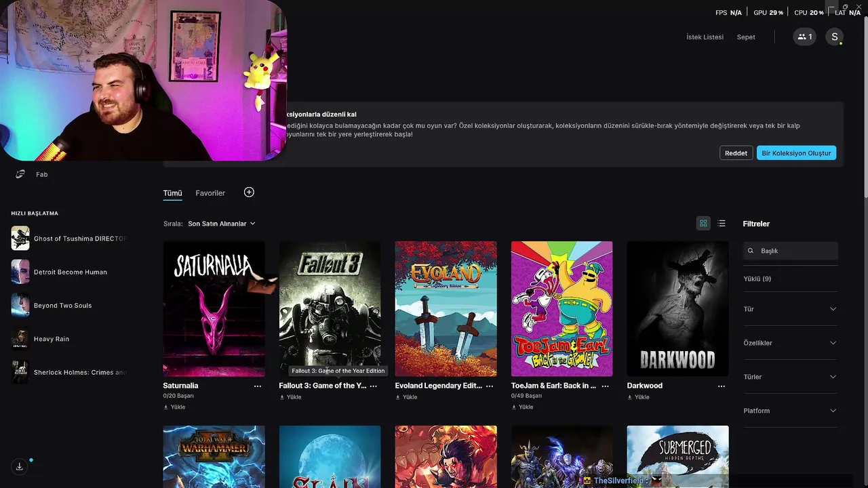Open the sort dropdown Son Satın Alınanlar

[222, 224]
